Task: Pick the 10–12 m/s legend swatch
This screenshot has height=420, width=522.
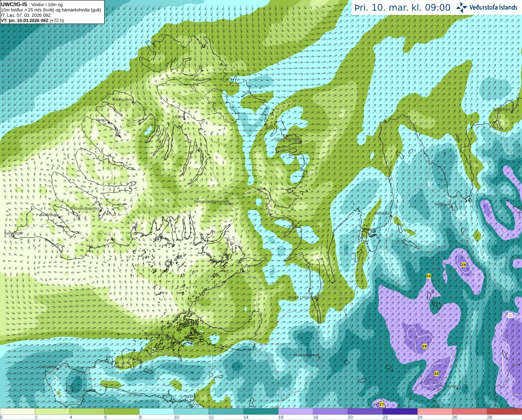Action: (x=191, y=411)
